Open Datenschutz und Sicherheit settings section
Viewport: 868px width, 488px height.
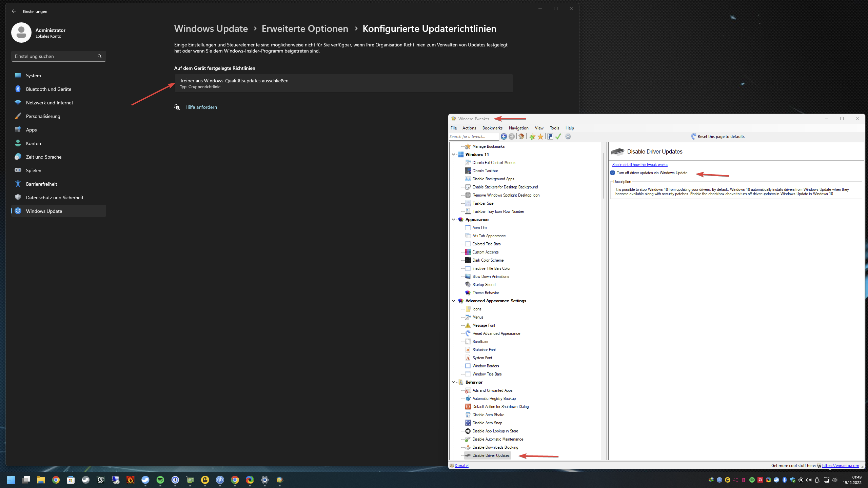click(54, 198)
